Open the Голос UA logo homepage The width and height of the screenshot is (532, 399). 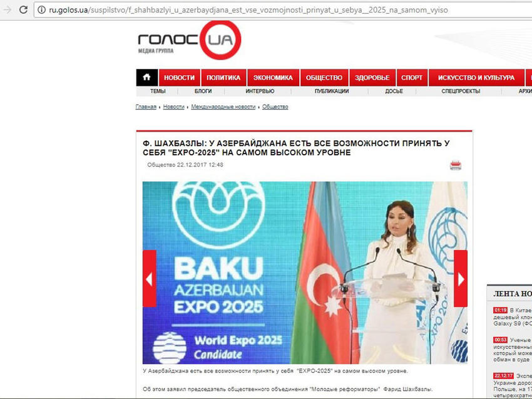[x=189, y=40]
